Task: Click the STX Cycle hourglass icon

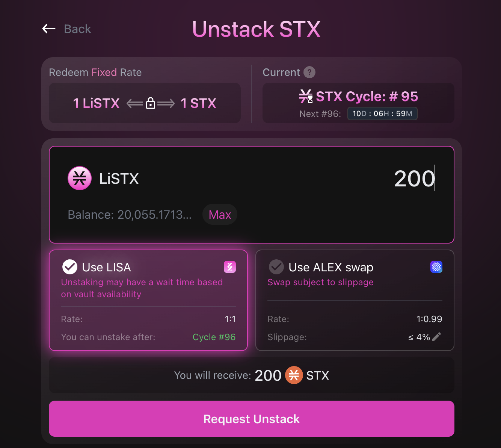Action: coord(306,96)
